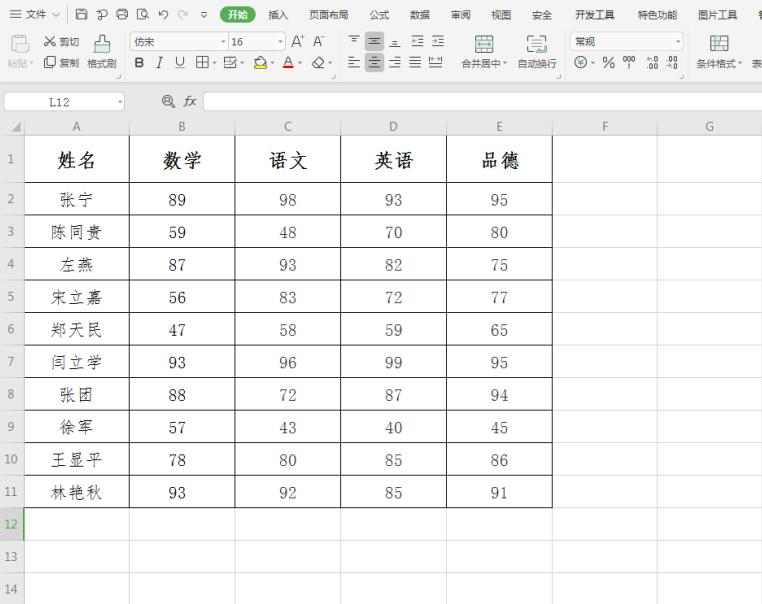Click the increase decimal places icon
This screenshot has height=604, width=762.
coord(652,62)
